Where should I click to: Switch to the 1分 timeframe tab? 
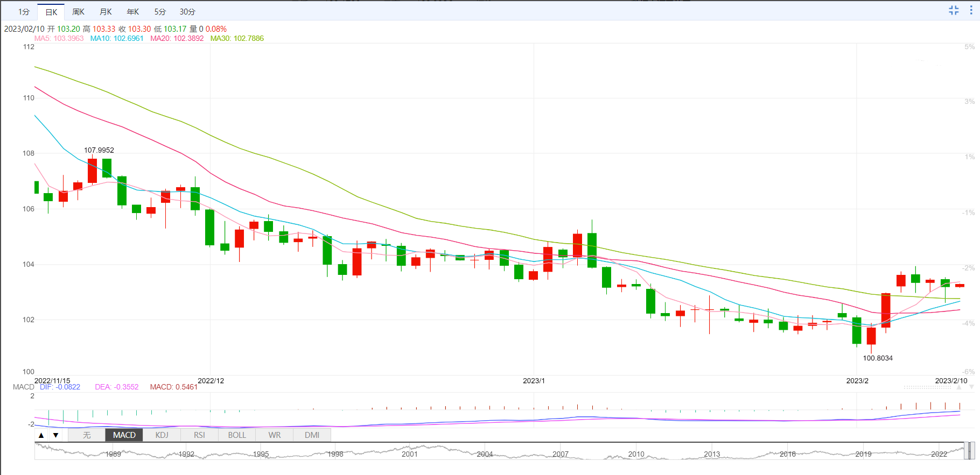(24, 12)
